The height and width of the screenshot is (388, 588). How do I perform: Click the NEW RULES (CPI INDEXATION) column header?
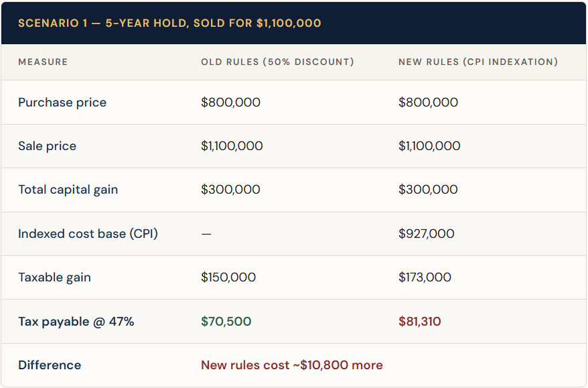point(478,62)
